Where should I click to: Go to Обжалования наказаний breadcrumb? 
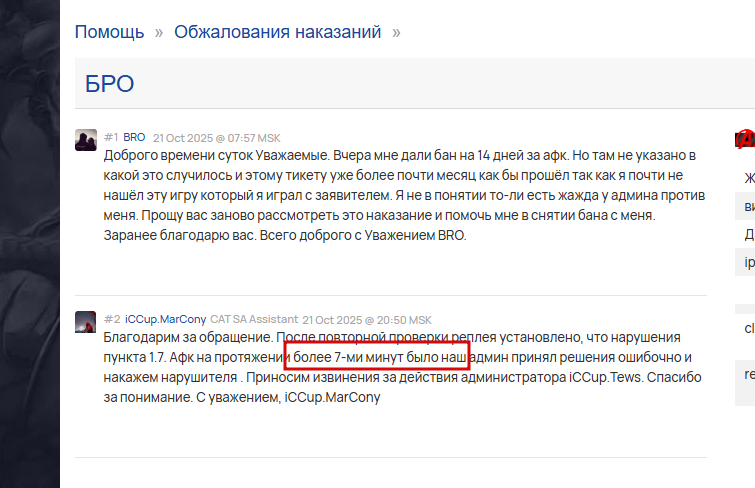277,32
